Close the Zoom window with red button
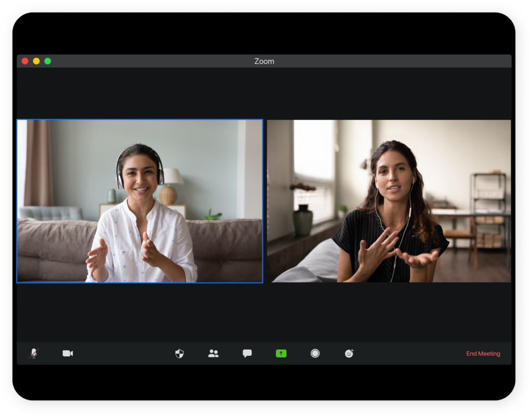The image size is (532, 417). click(x=25, y=61)
